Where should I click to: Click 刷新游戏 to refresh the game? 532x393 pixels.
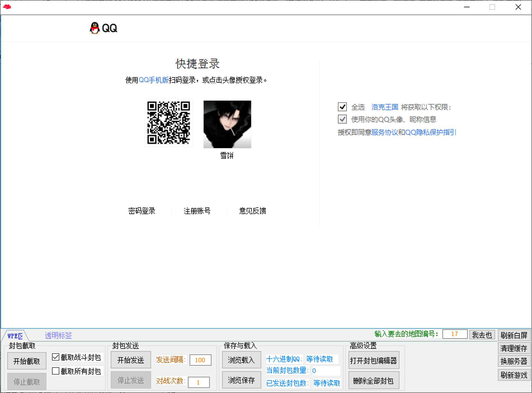[514, 375]
